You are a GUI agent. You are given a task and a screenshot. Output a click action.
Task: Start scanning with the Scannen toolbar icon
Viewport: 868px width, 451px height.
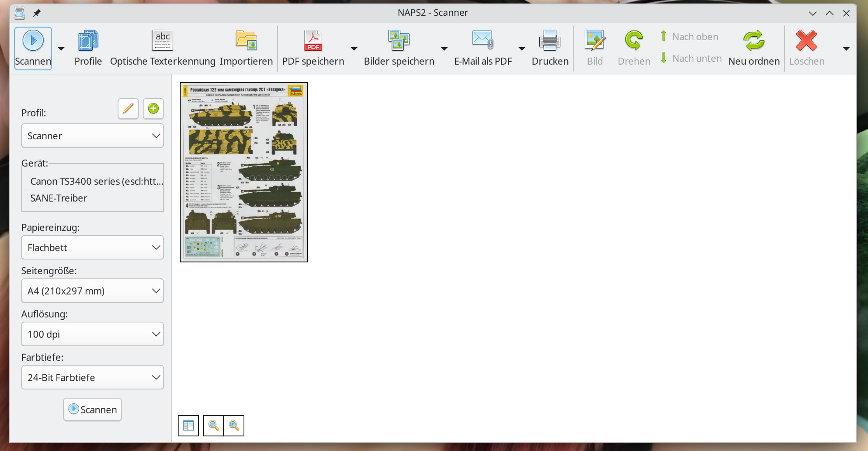pos(33,48)
